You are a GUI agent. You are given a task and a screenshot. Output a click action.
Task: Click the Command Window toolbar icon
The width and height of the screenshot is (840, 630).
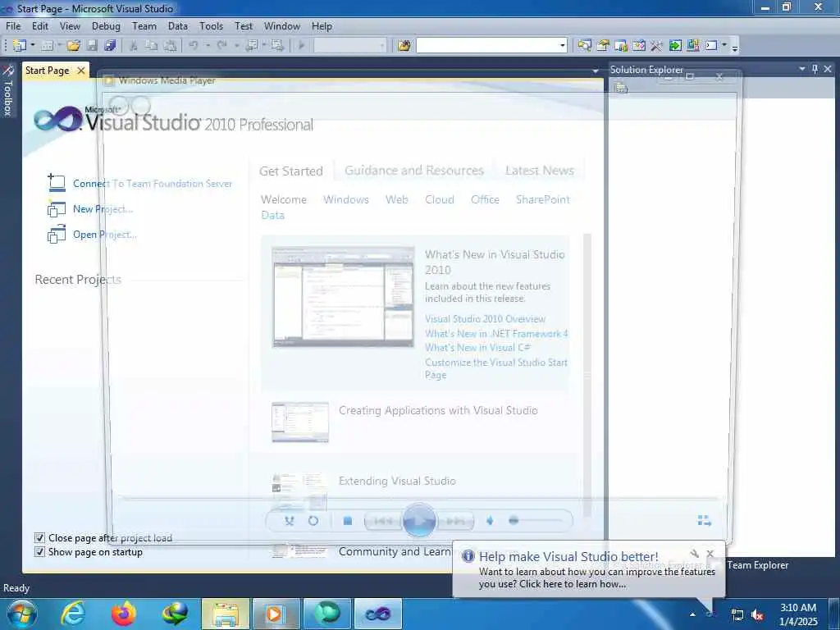pyautogui.click(x=711, y=46)
